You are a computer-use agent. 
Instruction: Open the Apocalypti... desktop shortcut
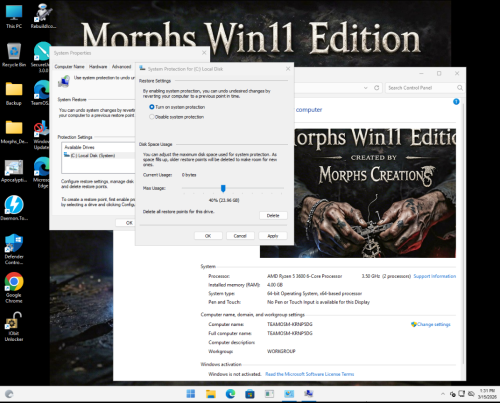14,171
